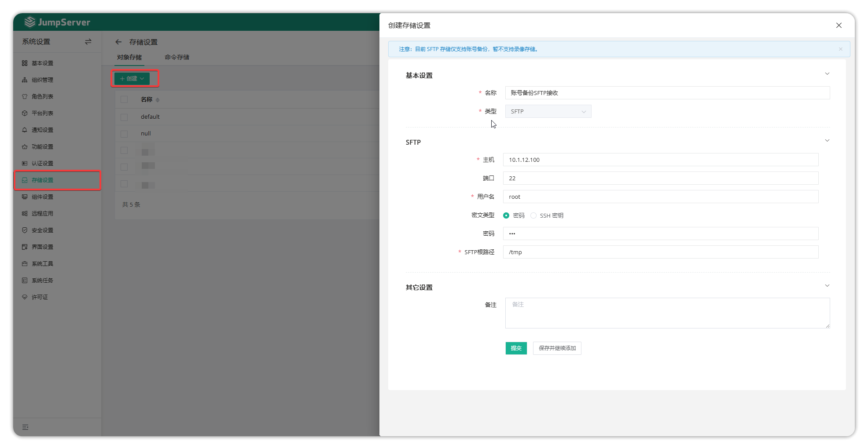Select the 密码 radio option
The height and width of the screenshot is (445, 868).
(x=506, y=215)
